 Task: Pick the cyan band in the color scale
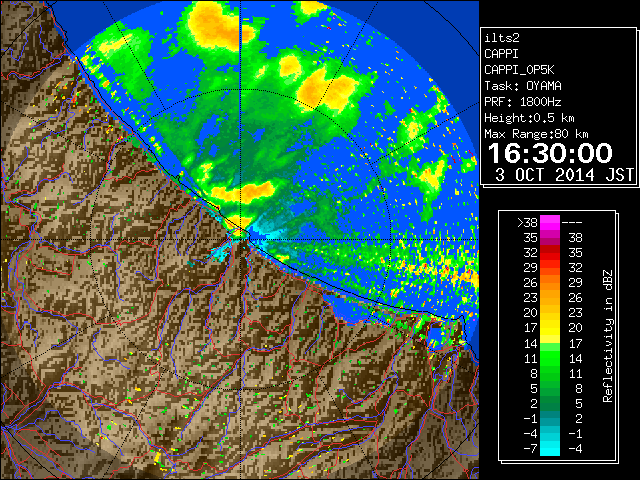550,449
